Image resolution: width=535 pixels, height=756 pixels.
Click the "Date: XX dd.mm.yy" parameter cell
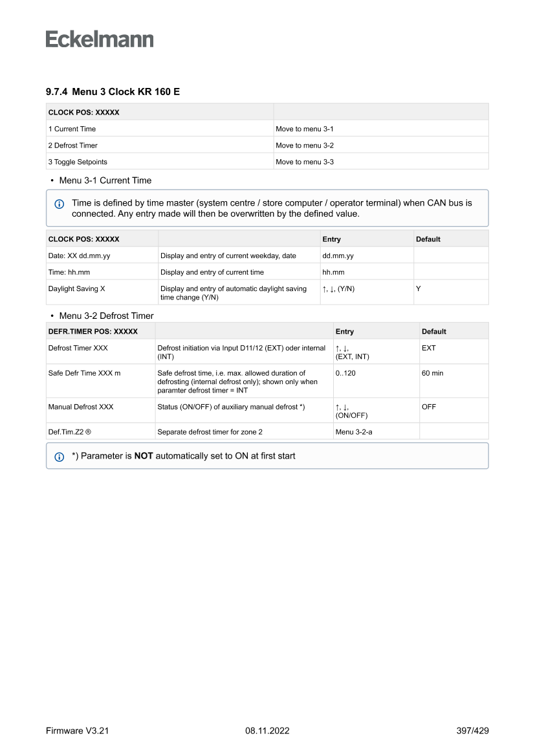pos(79,255)
